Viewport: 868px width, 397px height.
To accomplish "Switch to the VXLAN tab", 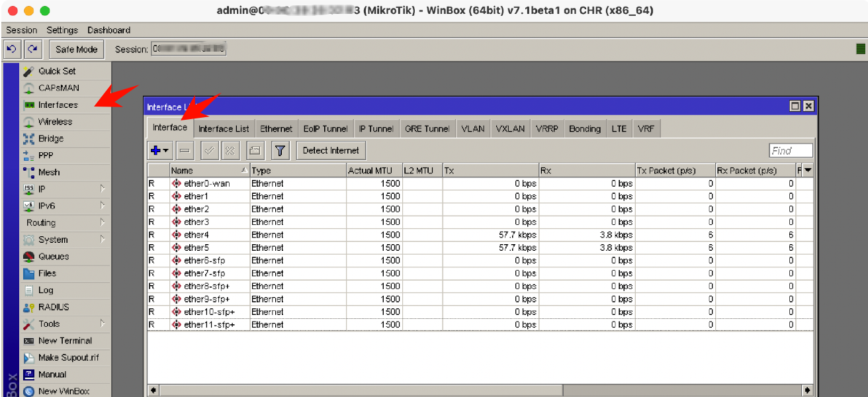I will 510,129.
